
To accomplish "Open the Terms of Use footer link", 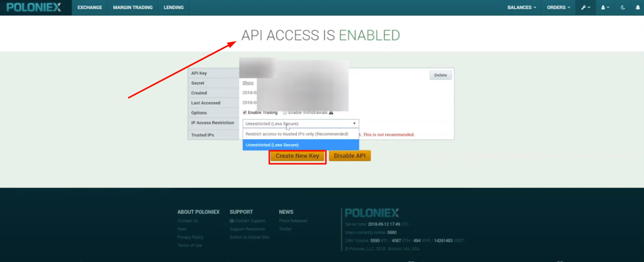I will coord(189,245).
